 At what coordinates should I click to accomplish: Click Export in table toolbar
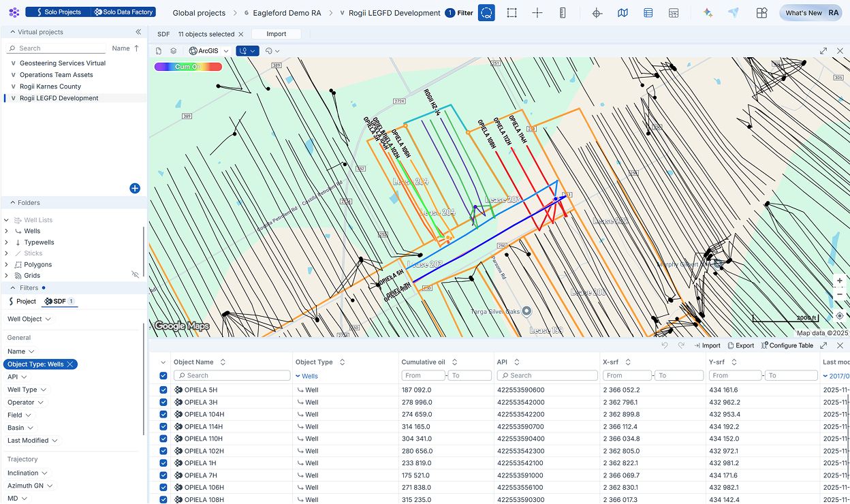[x=740, y=345]
